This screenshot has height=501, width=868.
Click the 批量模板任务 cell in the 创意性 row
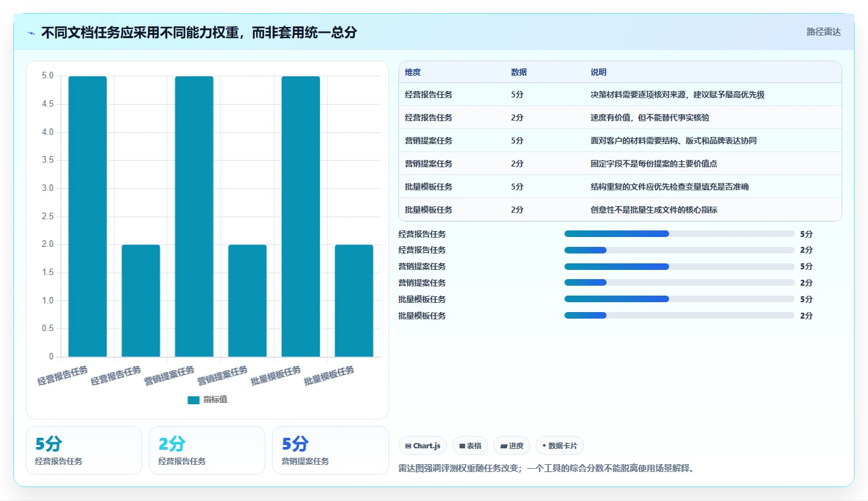[429, 210]
